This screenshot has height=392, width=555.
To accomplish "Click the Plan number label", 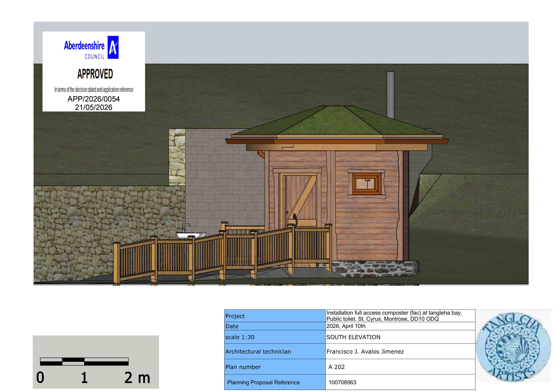I will coord(243,367).
